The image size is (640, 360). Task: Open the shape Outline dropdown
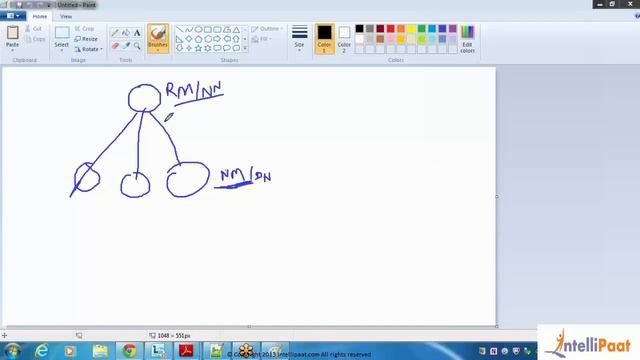(x=267, y=29)
